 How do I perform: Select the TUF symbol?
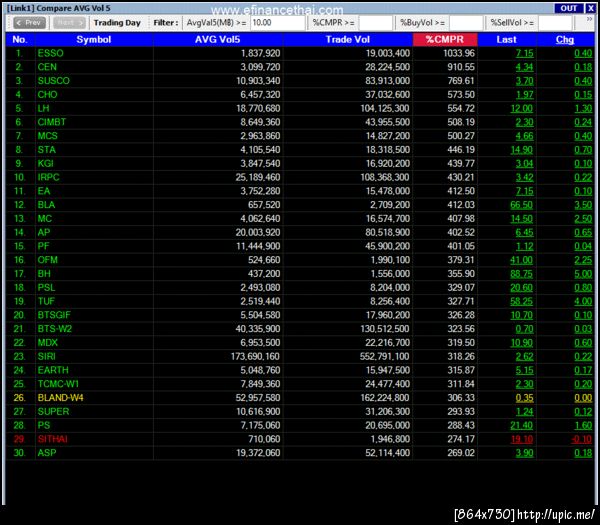(x=46, y=301)
